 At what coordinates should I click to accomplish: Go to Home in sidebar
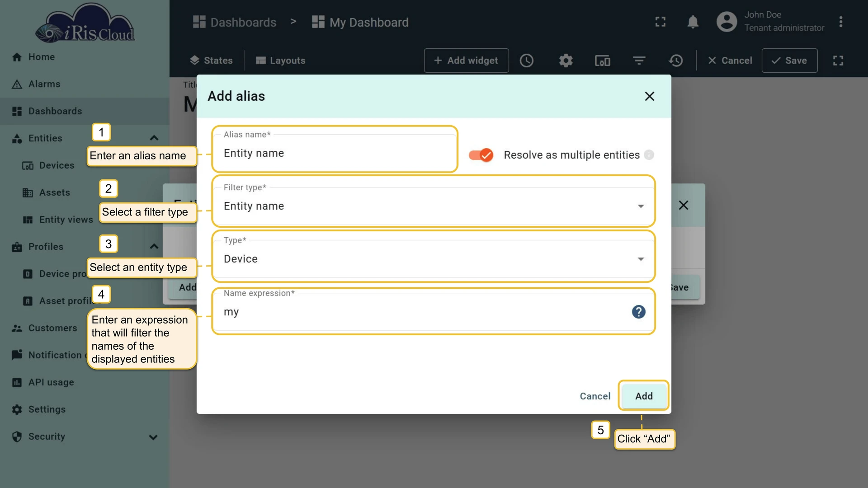tap(85, 57)
